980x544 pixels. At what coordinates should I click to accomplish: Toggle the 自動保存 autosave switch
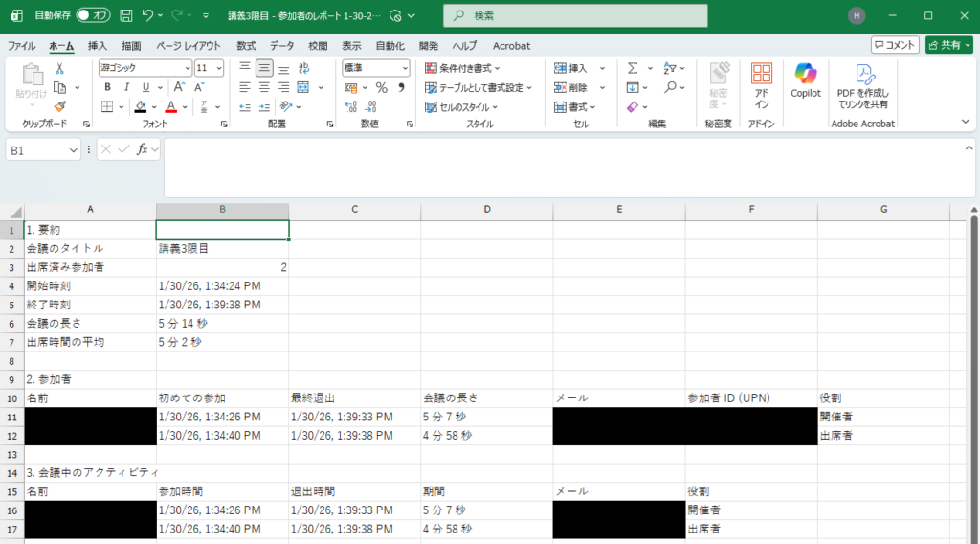pos(94,16)
